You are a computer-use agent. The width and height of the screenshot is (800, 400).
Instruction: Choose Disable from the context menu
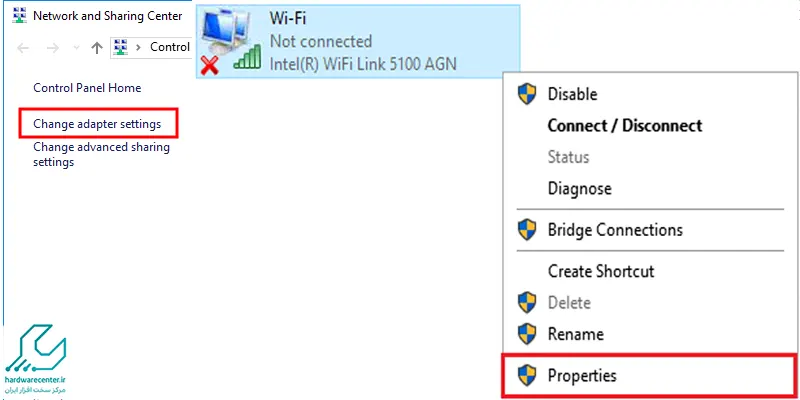pyautogui.click(x=572, y=94)
